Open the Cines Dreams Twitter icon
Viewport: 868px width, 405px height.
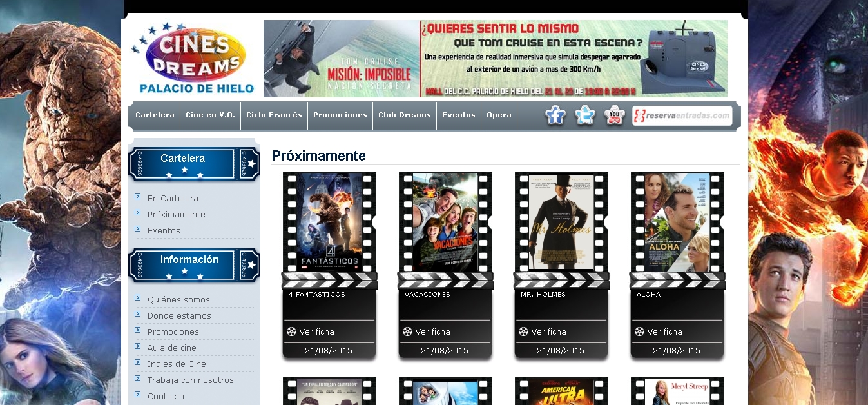(585, 115)
